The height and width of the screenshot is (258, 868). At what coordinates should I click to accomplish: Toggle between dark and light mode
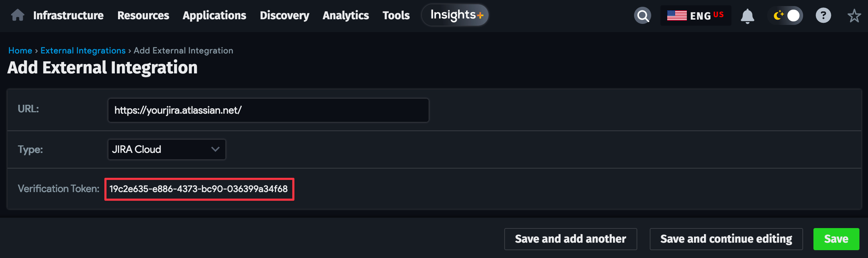785,15
